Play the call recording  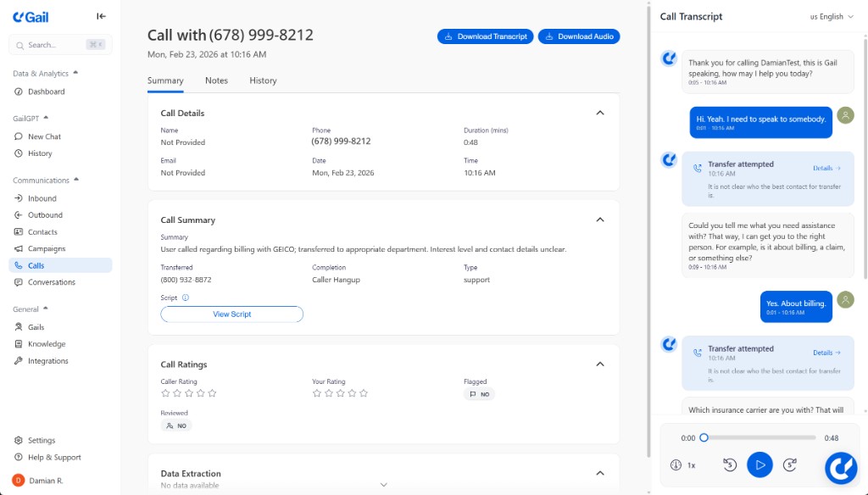pyautogui.click(x=759, y=464)
